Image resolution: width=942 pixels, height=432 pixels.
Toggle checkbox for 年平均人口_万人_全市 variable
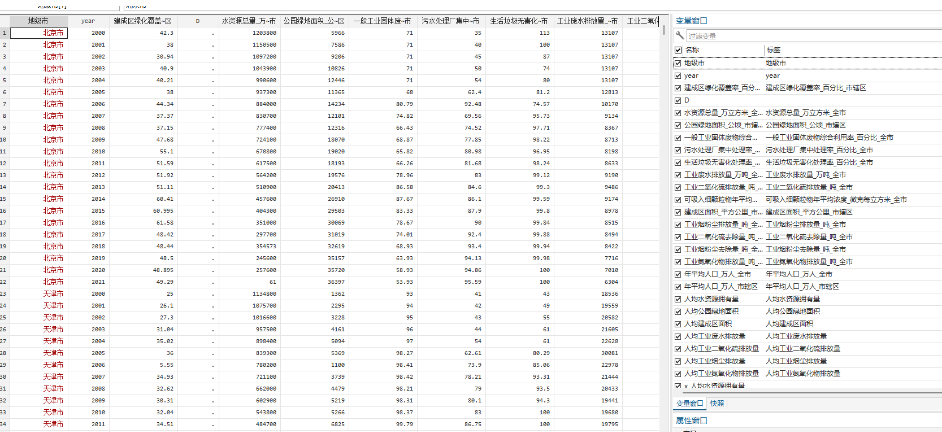678,274
